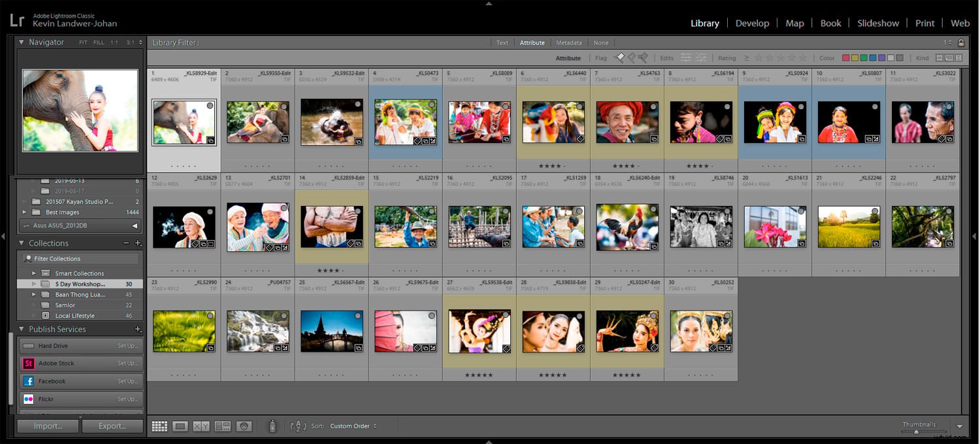Activate the People view icon

(244, 426)
